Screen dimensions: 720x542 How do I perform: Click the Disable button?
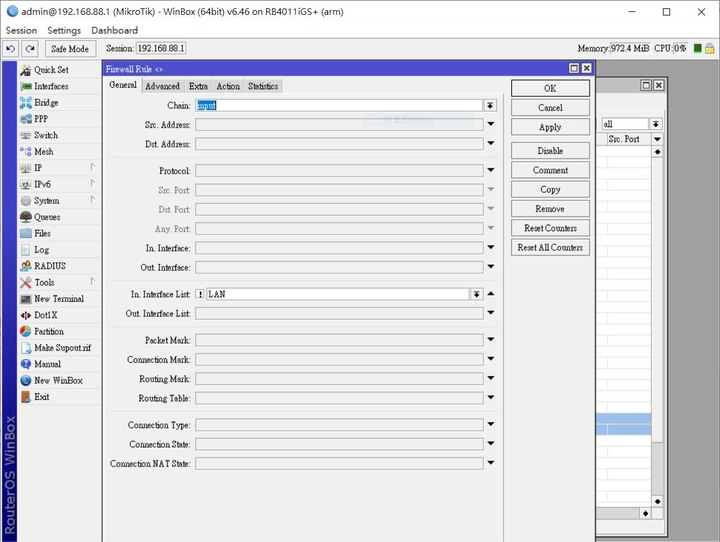coord(550,151)
